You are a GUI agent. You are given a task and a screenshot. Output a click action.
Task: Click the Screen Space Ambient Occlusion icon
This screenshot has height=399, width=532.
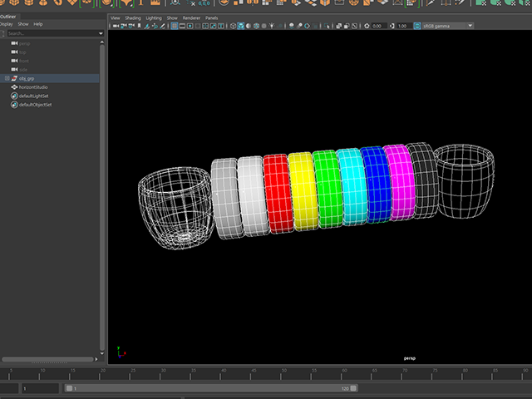[292, 26]
